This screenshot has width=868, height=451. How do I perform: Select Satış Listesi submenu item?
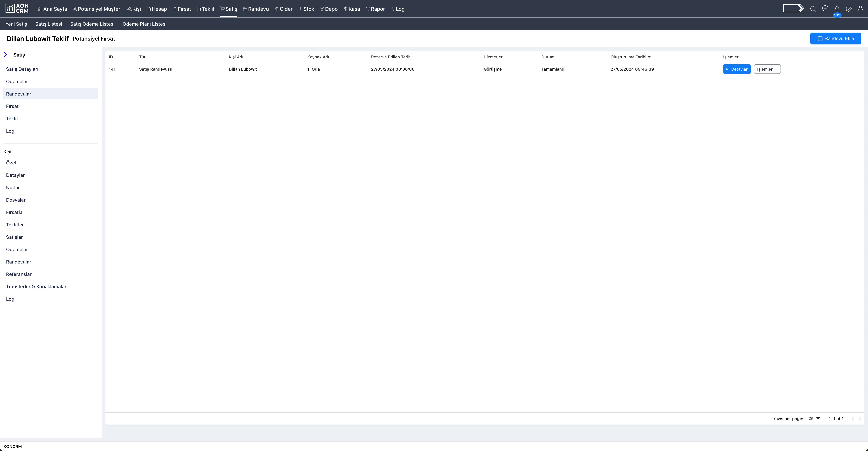[x=48, y=24]
